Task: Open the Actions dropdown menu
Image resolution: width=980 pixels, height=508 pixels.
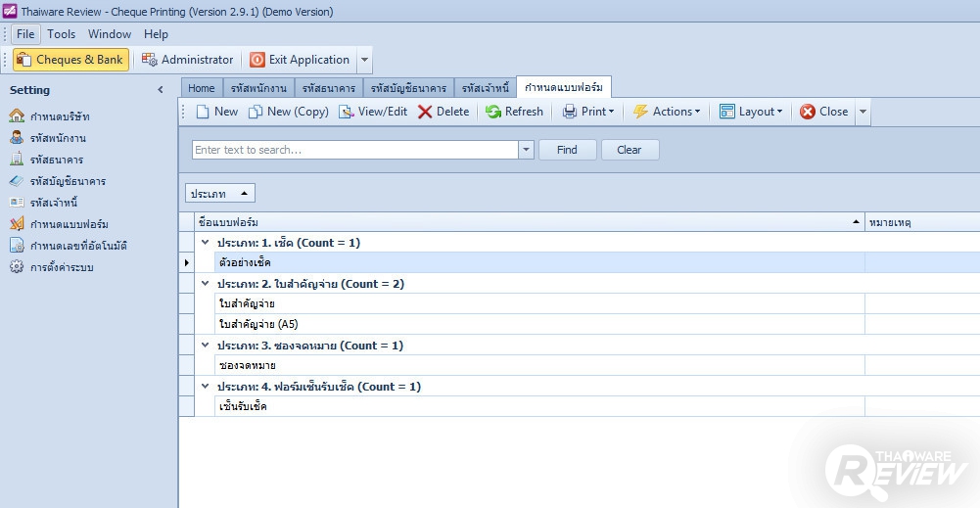Action: point(697,112)
